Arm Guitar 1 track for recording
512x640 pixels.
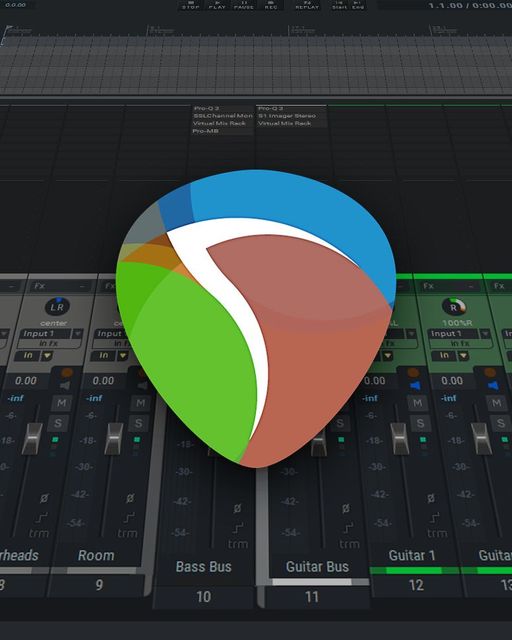pyautogui.click(x=413, y=372)
